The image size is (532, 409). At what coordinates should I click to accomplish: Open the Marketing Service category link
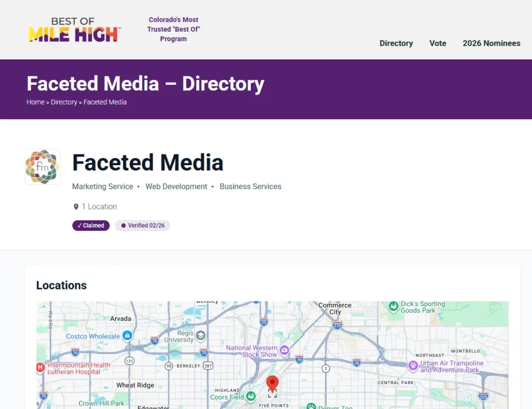pos(102,186)
